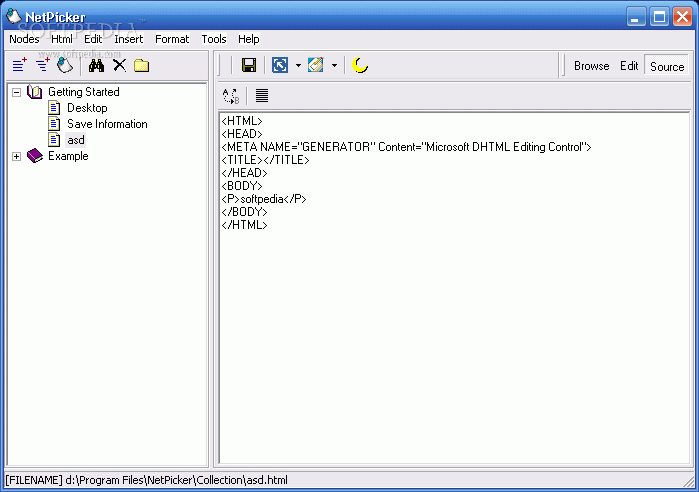Click the yellow crescent moon icon

click(360, 65)
